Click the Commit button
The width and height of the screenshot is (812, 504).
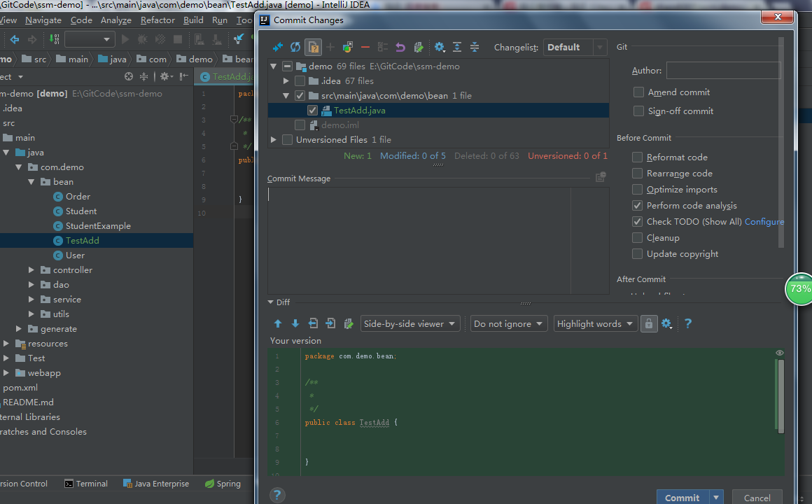click(682, 498)
